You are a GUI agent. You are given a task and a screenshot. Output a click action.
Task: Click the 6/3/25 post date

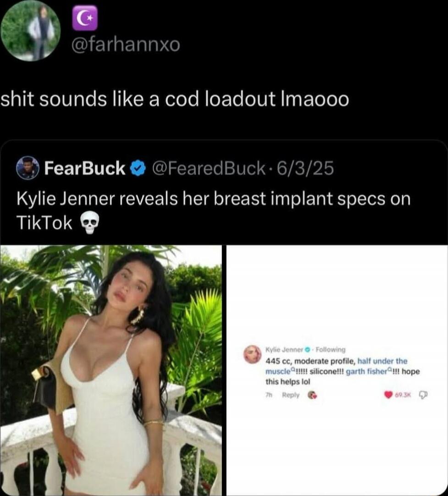[x=305, y=168]
